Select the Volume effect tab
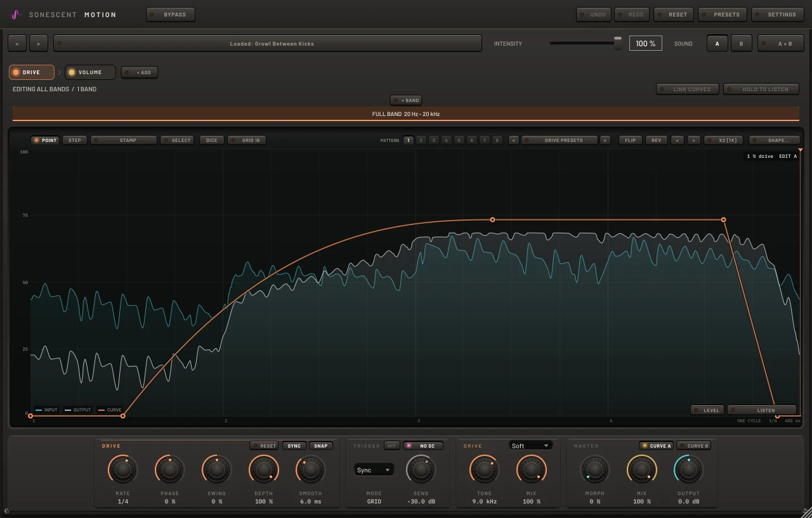The width and height of the screenshot is (812, 518). pos(90,72)
